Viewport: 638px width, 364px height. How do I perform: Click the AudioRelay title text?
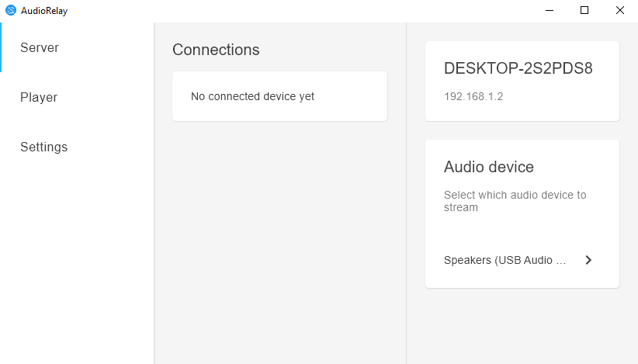pyautogui.click(x=44, y=11)
